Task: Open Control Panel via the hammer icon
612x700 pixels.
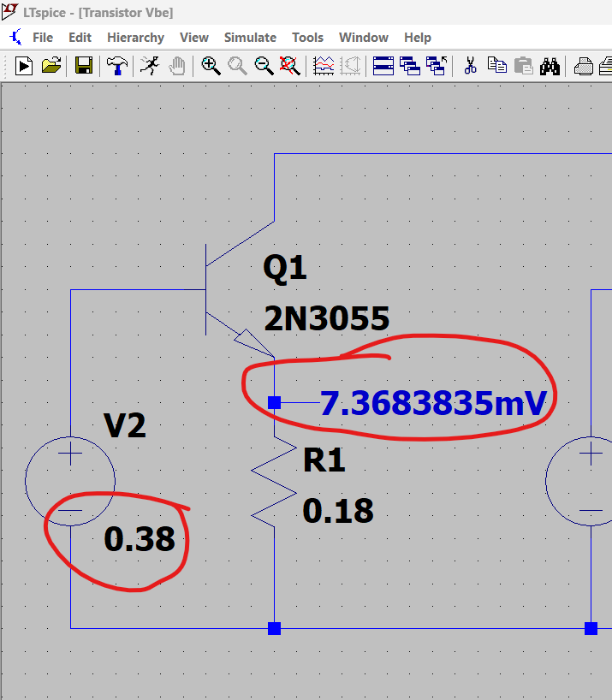Action: coord(117,66)
